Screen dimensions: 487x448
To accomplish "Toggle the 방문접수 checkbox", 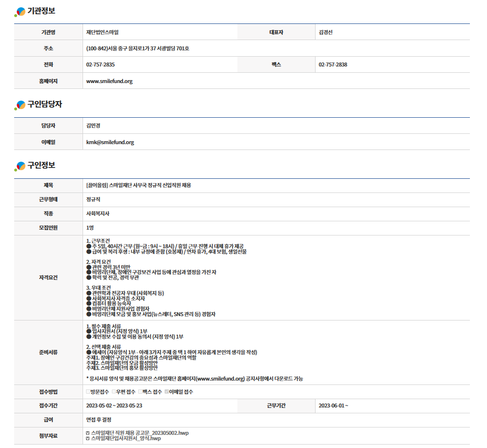I will point(88,392).
